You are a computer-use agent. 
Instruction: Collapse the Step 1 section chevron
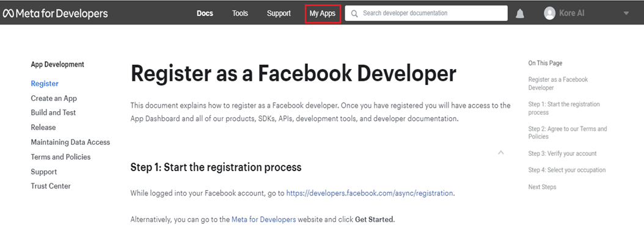(500, 152)
